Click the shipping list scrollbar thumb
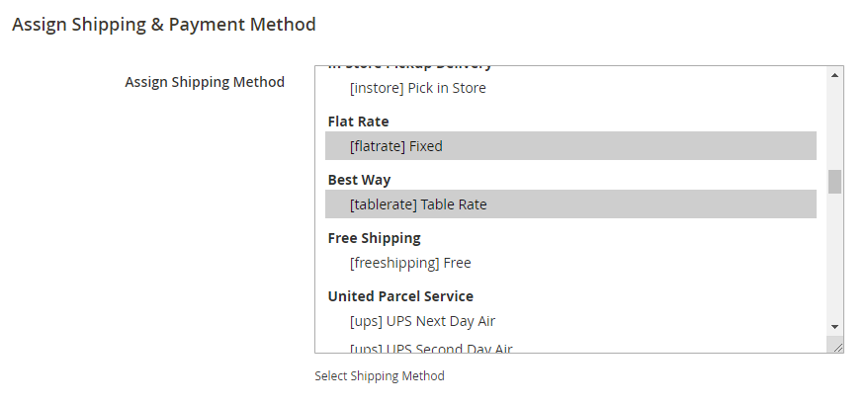 click(835, 182)
